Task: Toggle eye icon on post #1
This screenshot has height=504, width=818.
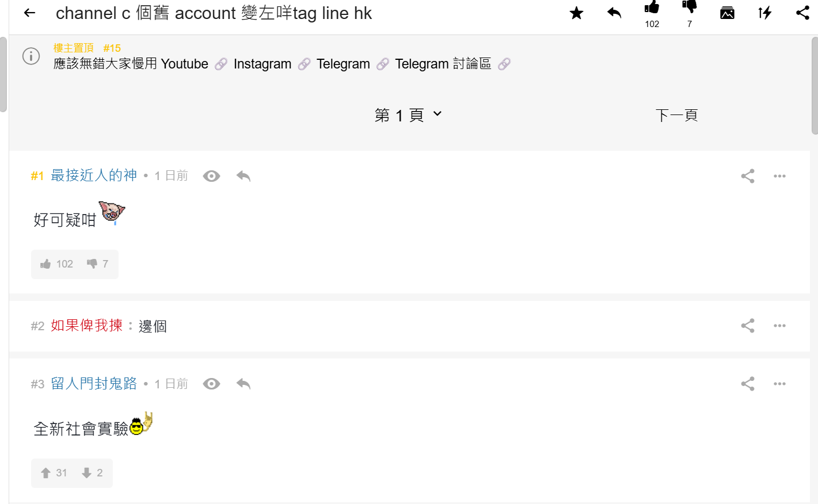Action: (x=211, y=176)
